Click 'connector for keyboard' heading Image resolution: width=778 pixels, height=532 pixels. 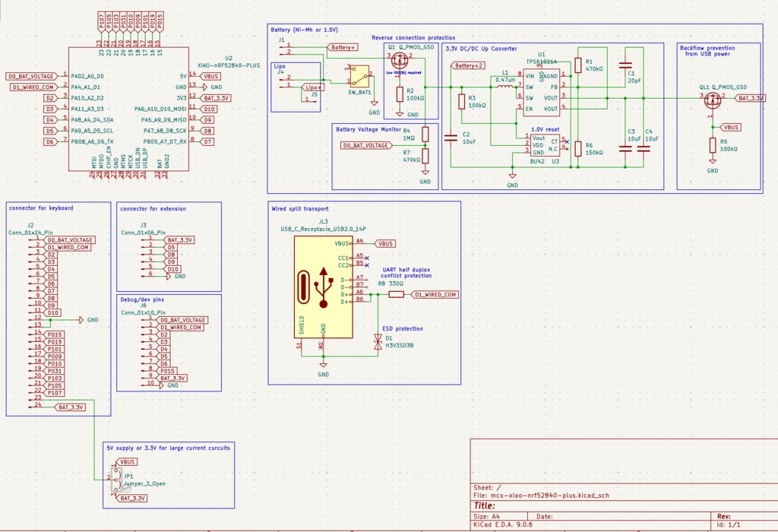(41, 208)
